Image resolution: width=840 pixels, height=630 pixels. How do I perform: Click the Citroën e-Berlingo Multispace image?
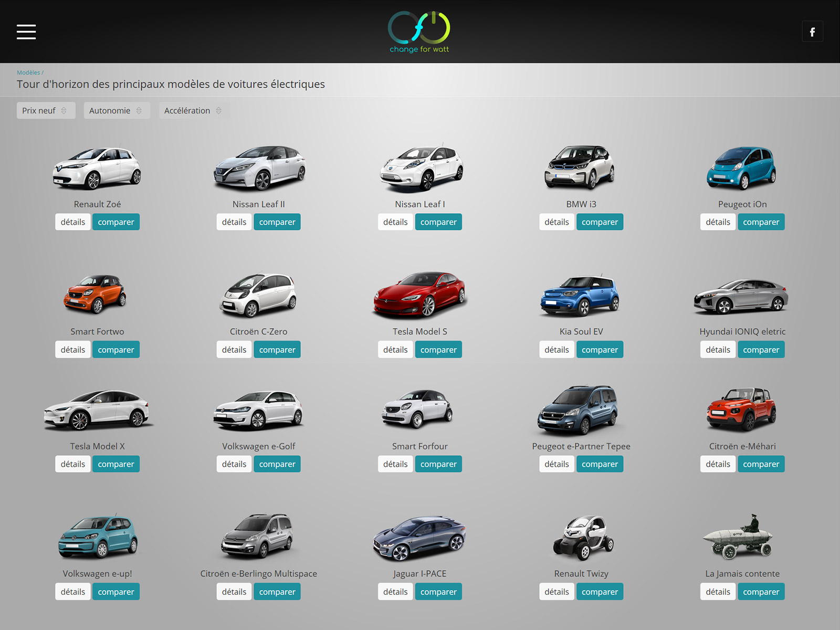(257, 537)
